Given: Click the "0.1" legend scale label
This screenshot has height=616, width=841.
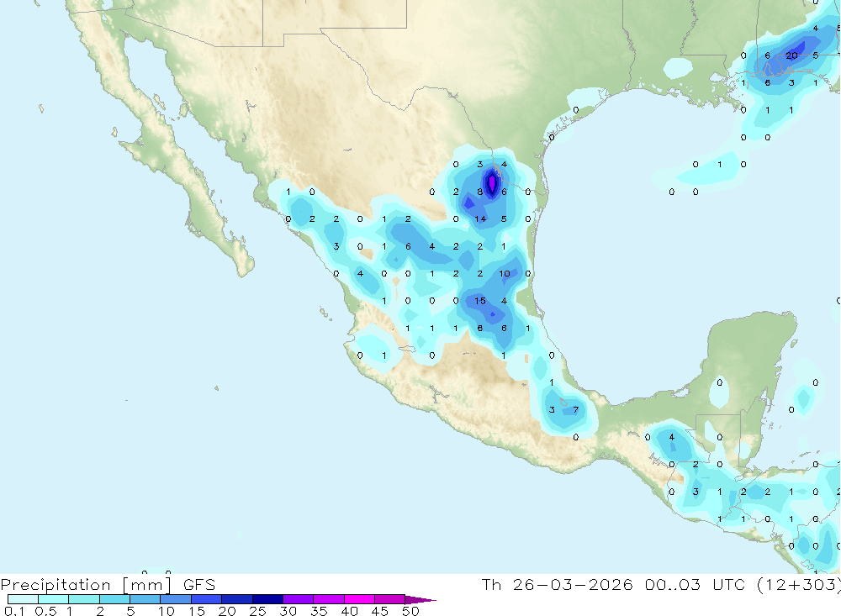Looking at the screenshot, I should pyautogui.click(x=14, y=611).
